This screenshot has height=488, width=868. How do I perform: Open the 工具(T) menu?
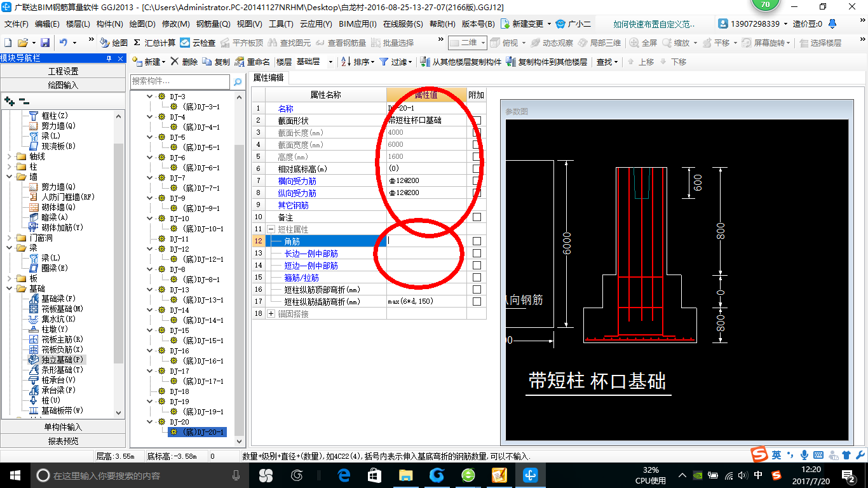(281, 24)
